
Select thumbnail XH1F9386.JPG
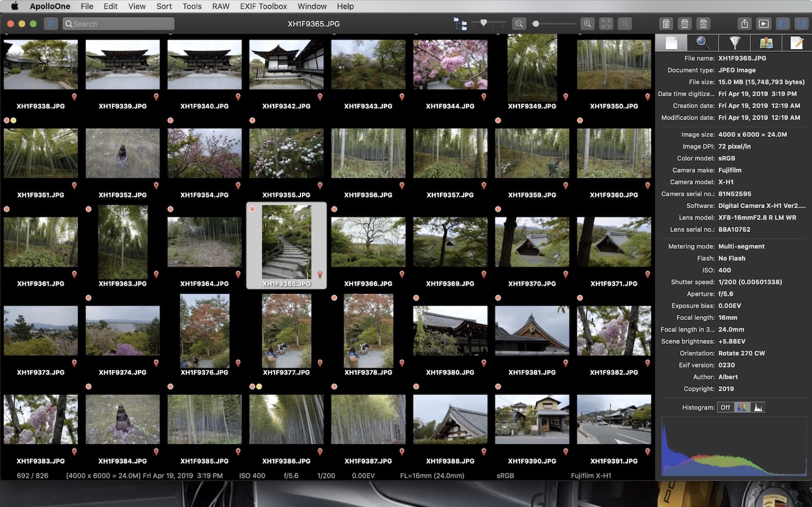tap(286, 420)
